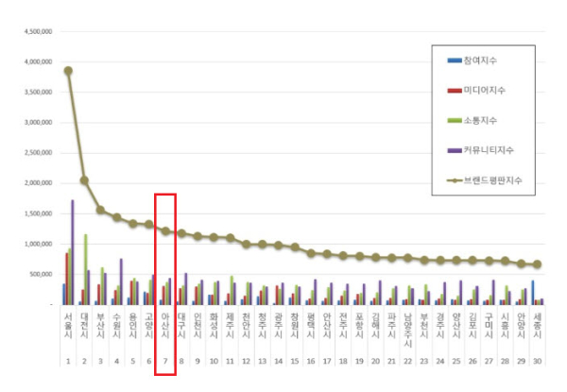The width and height of the screenshot is (567, 392).
Task: Click the 제주시 axis label
Action: pos(230,328)
